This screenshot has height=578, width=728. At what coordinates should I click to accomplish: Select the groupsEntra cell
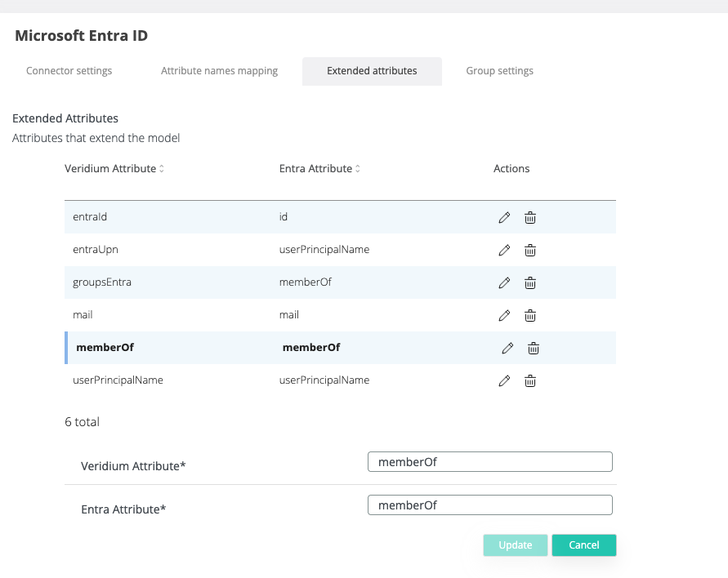coord(102,282)
